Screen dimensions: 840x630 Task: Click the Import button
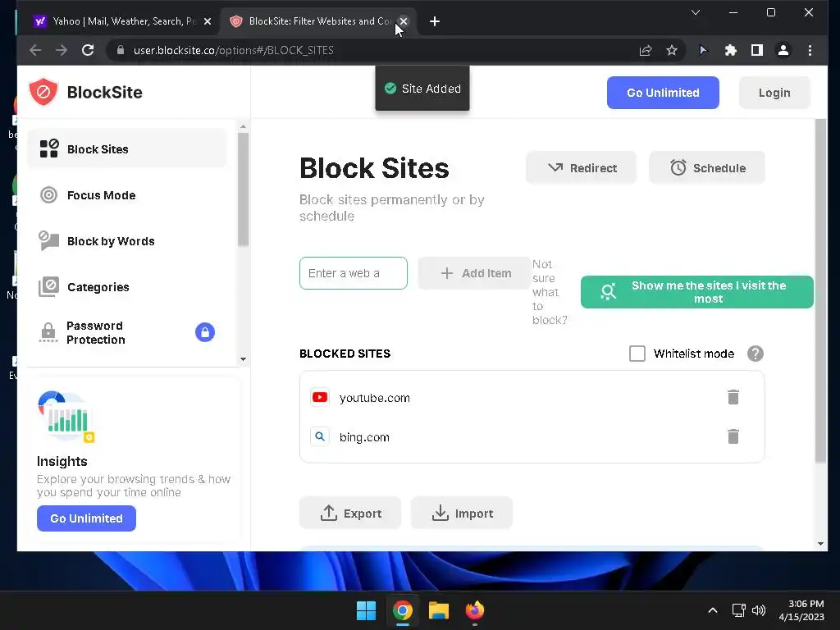click(x=462, y=514)
